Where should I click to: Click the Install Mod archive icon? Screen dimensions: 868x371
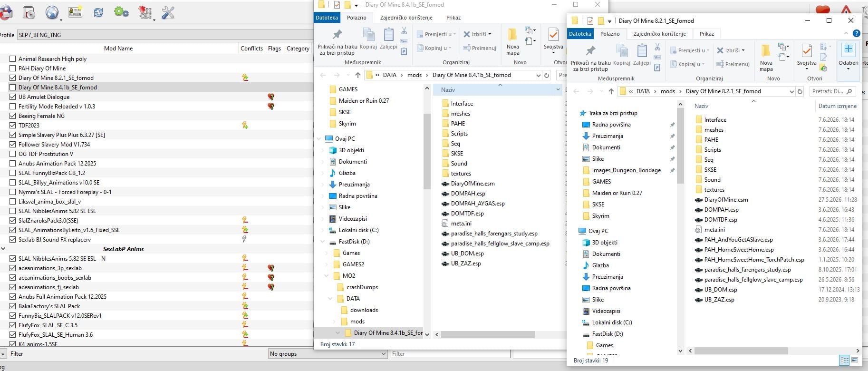tap(29, 12)
